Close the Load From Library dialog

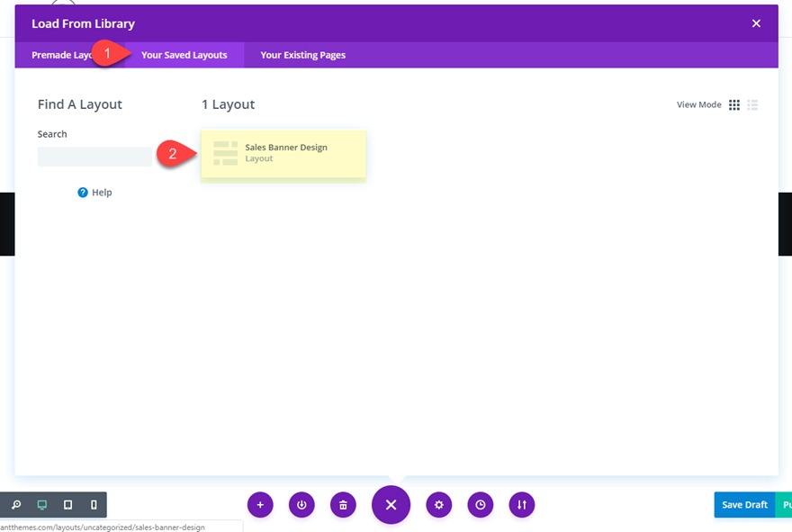pyautogui.click(x=756, y=23)
